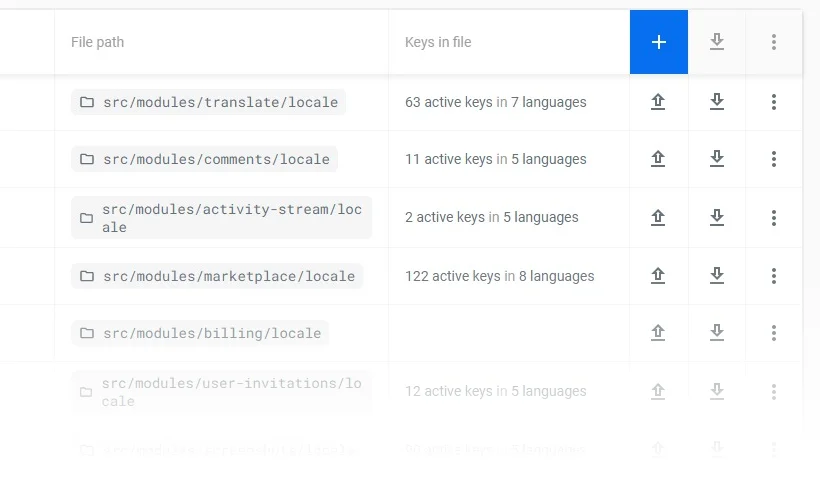The width and height of the screenshot is (820, 479).
Task: Select the src/modules/translate/locale path
Action: point(208,102)
